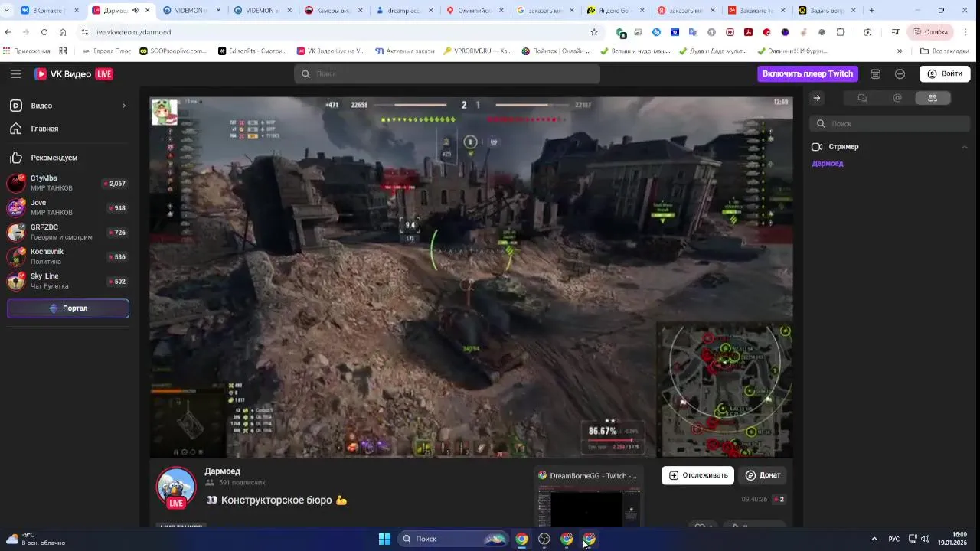Open Kochevnik Политика channel

point(67,256)
